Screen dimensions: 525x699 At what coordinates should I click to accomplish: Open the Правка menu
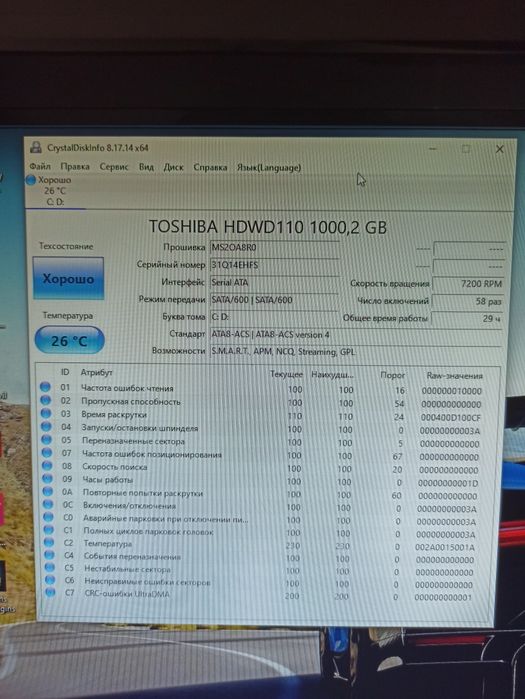tap(75, 167)
